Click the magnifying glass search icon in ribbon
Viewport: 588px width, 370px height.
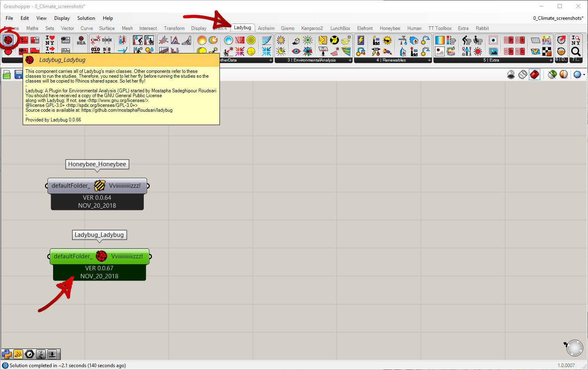575,51
